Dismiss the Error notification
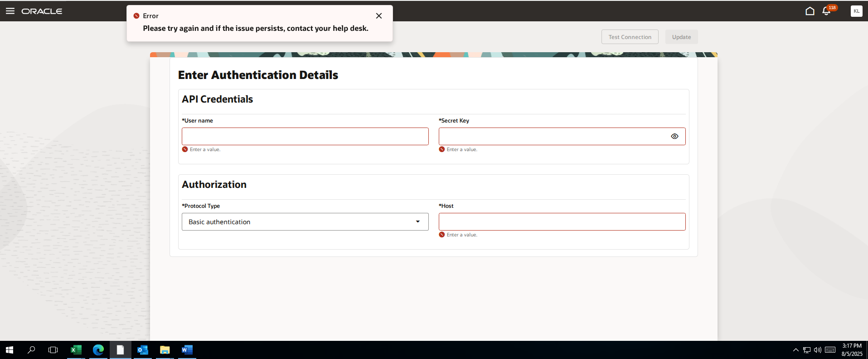This screenshot has height=359, width=868. point(379,16)
